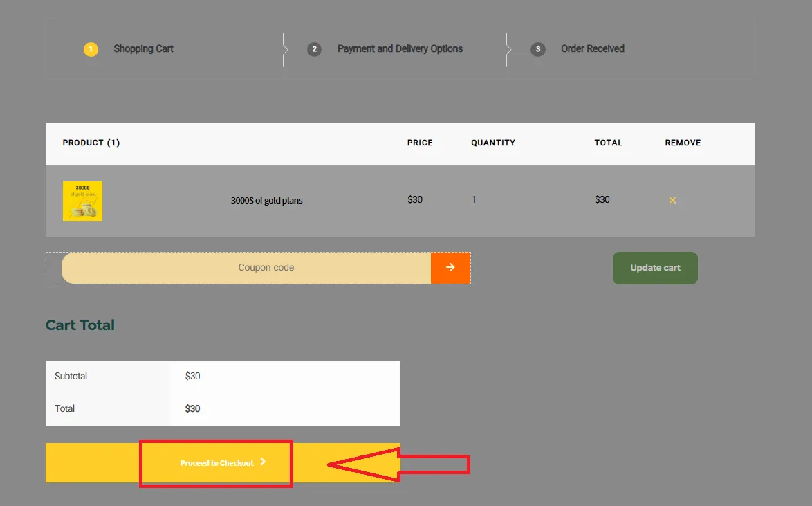This screenshot has width=812, height=506.
Task: Click the step 3 number circle
Action: click(x=537, y=49)
